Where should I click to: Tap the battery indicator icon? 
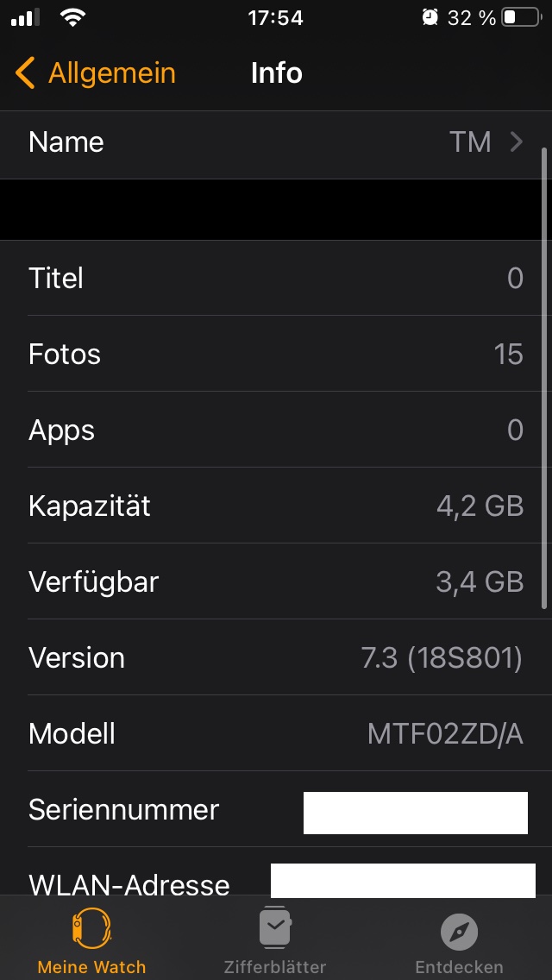520,17
